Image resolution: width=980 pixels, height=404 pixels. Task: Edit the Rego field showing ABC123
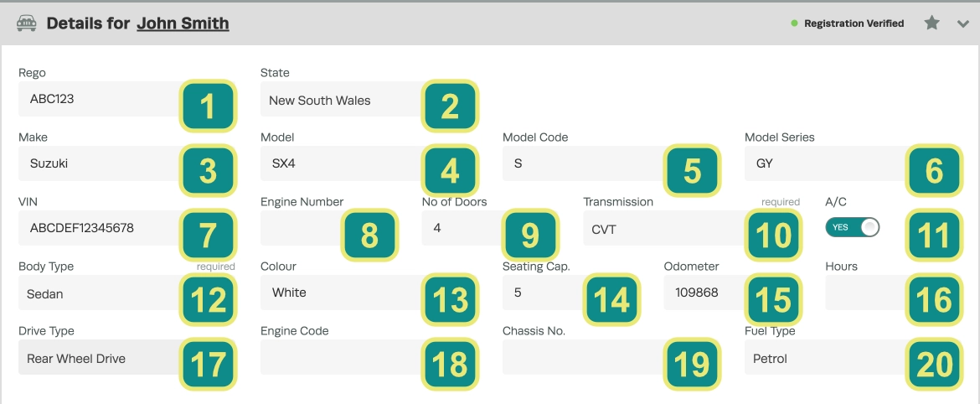click(126, 99)
